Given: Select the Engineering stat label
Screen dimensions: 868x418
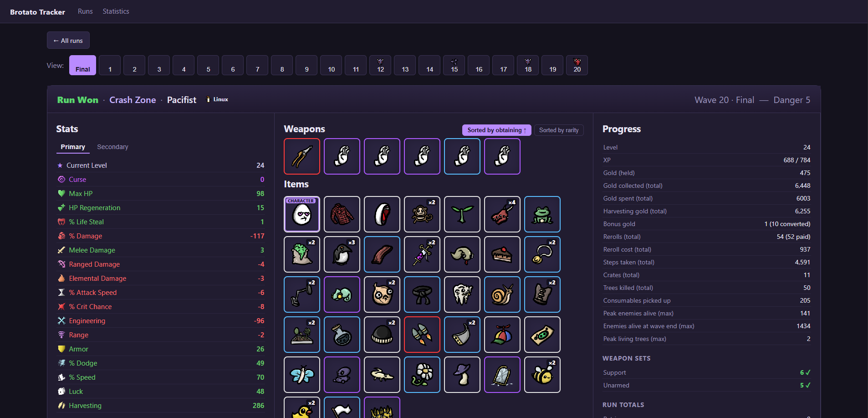Looking at the screenshot, I should coord(87,320).
